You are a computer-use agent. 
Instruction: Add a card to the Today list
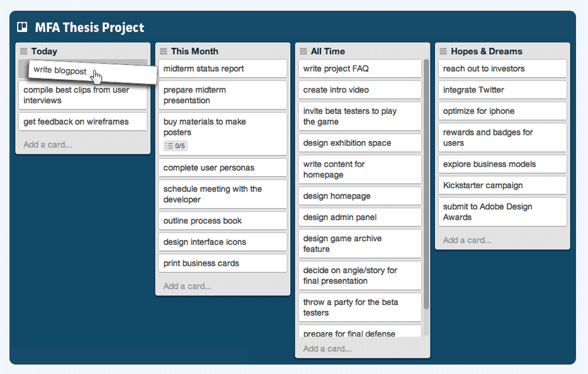point(48,145)
